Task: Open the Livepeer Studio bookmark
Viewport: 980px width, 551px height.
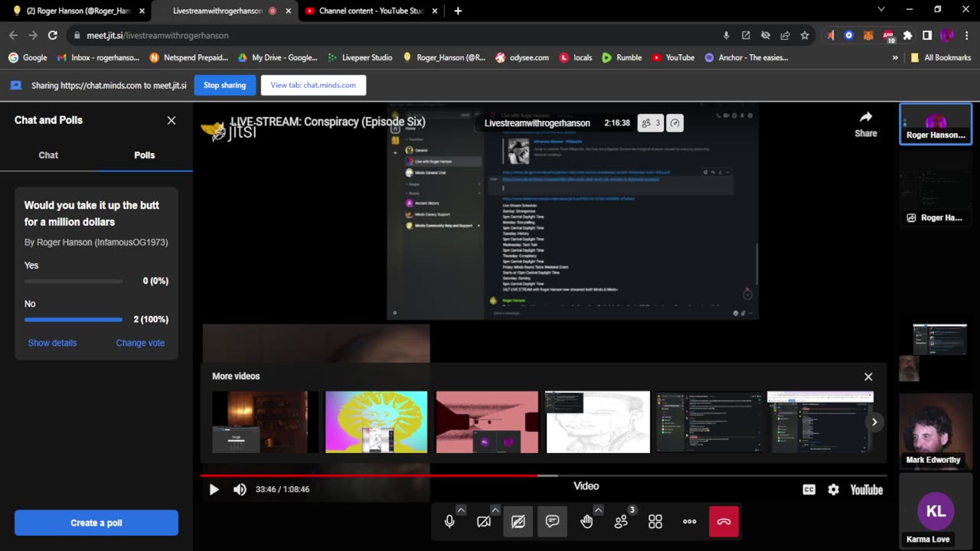Action: (360, 57)
